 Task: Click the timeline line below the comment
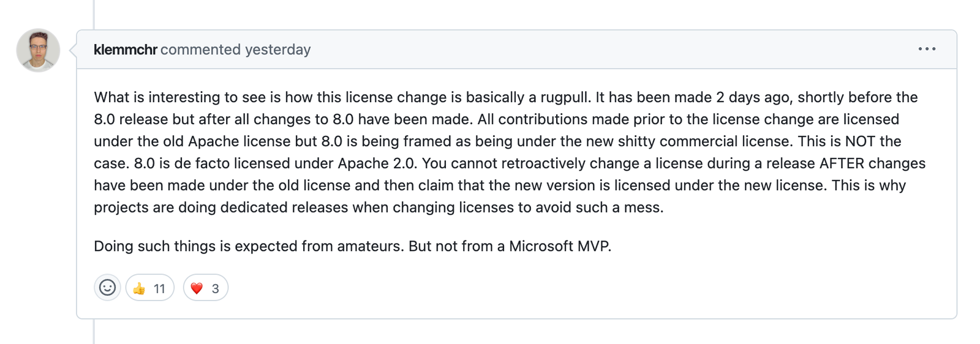94,332
